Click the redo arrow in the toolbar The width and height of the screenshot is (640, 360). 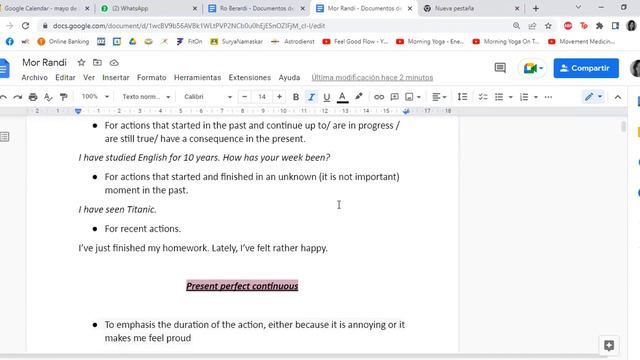(18, 97)
